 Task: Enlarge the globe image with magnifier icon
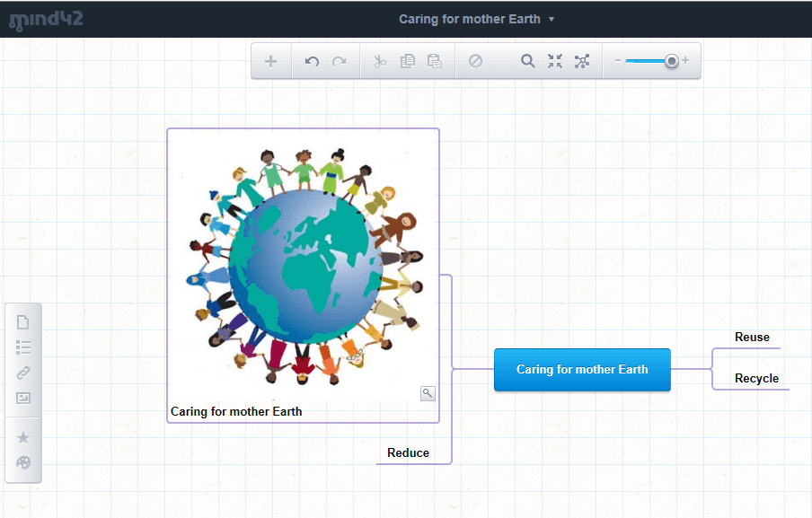[x=428, y=393]
